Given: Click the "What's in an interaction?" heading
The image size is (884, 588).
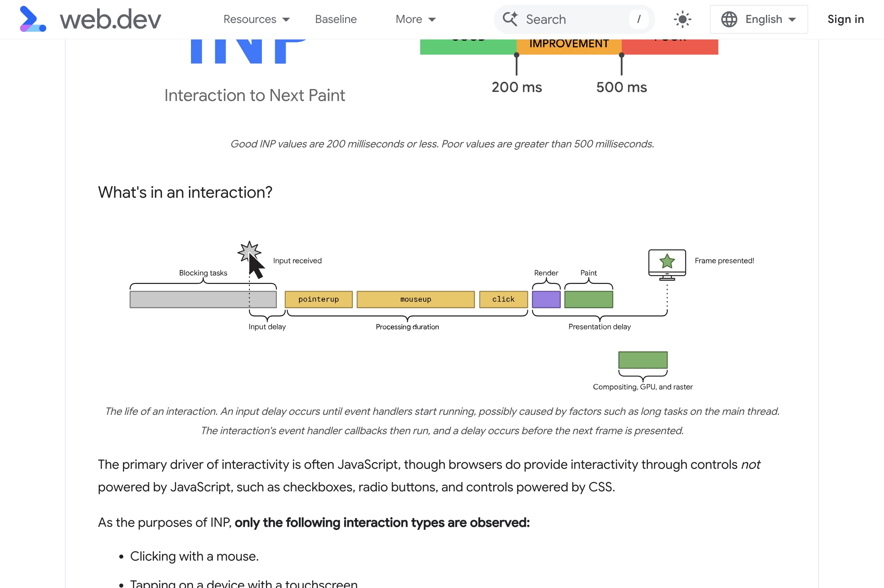Looking at the screenshot, I should coord(185,193).
